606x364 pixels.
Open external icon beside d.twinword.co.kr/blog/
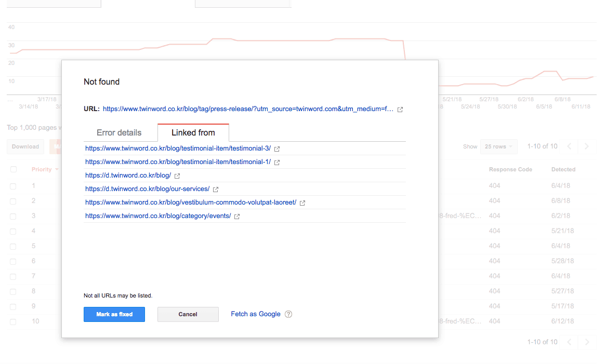click(177, 176)
